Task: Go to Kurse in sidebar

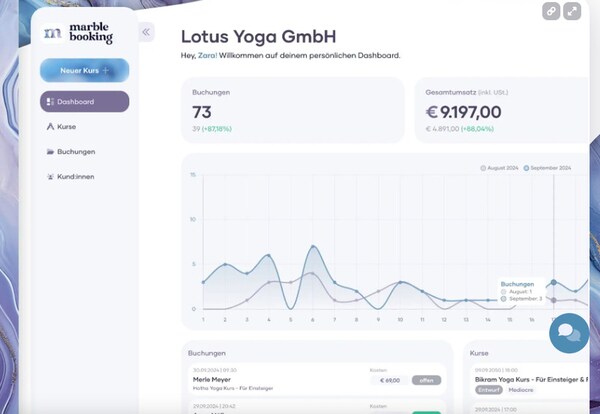Action: point(66,127)
